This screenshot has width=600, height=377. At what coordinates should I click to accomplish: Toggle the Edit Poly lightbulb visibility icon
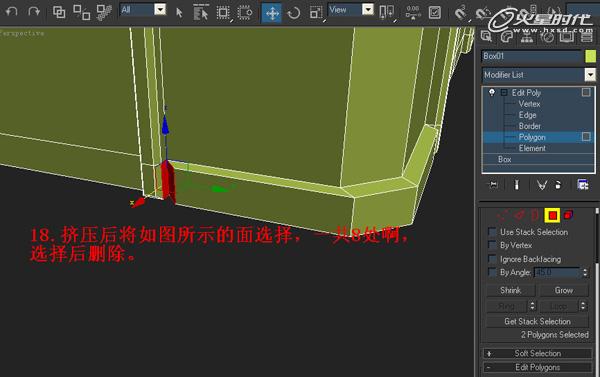492,92
